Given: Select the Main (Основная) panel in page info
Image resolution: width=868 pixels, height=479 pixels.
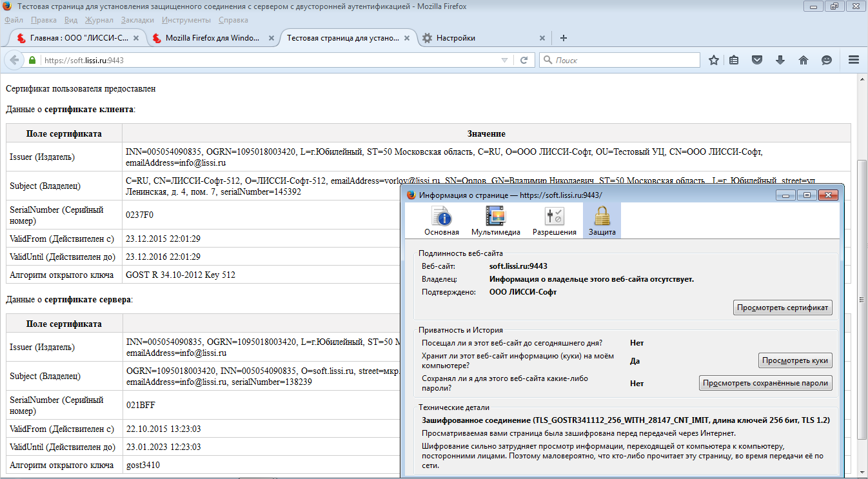Looking at the screenshot, I should 442,221.
